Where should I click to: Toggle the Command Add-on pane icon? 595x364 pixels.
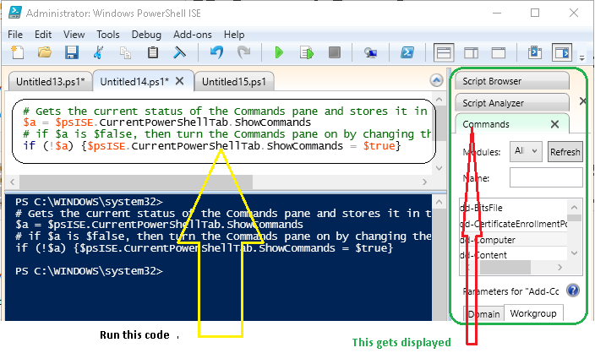(x=561, y=52)
